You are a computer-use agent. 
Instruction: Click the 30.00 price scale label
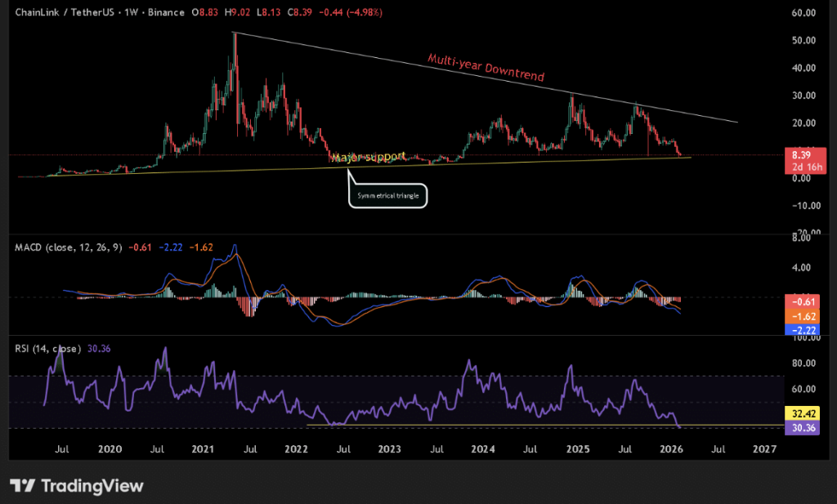(x=804, y=96)
